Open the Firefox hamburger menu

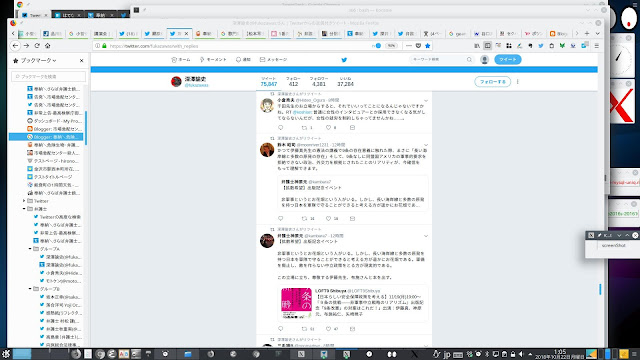596,46
